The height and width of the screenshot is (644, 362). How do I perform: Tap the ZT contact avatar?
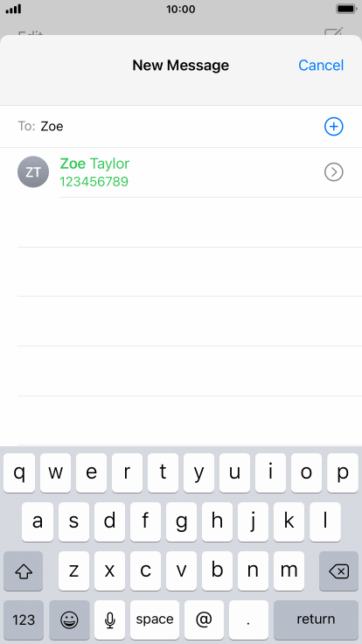33,172
